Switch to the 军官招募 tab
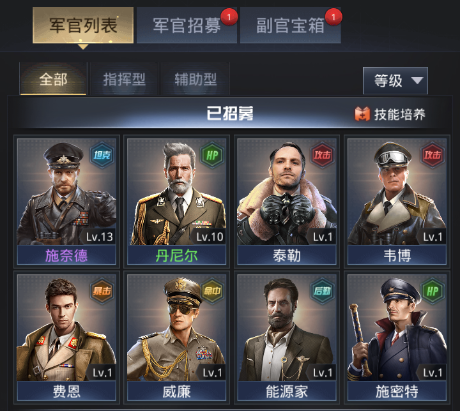The width and height of the screenshot is (460, 411). click(187, 25)
